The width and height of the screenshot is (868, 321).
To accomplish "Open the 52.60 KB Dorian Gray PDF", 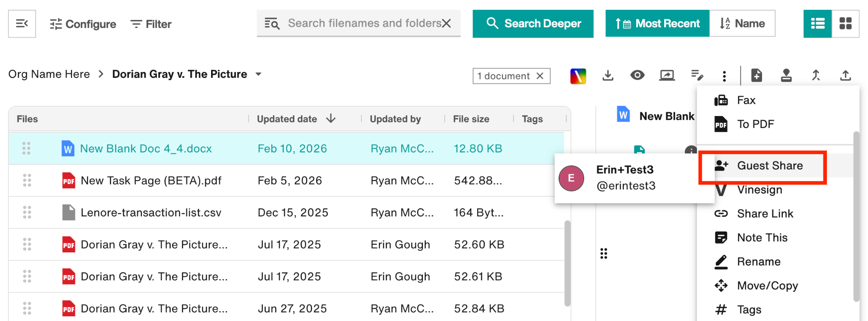I will 154,245.
